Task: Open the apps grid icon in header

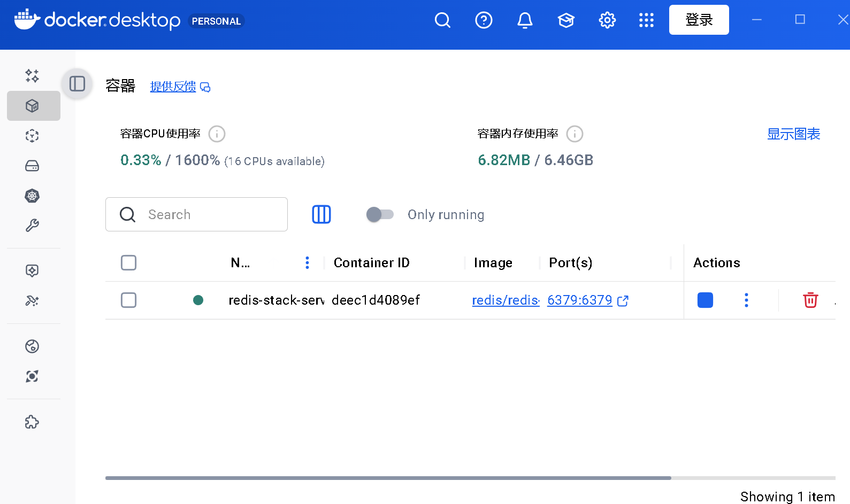Action: point(646,20)
